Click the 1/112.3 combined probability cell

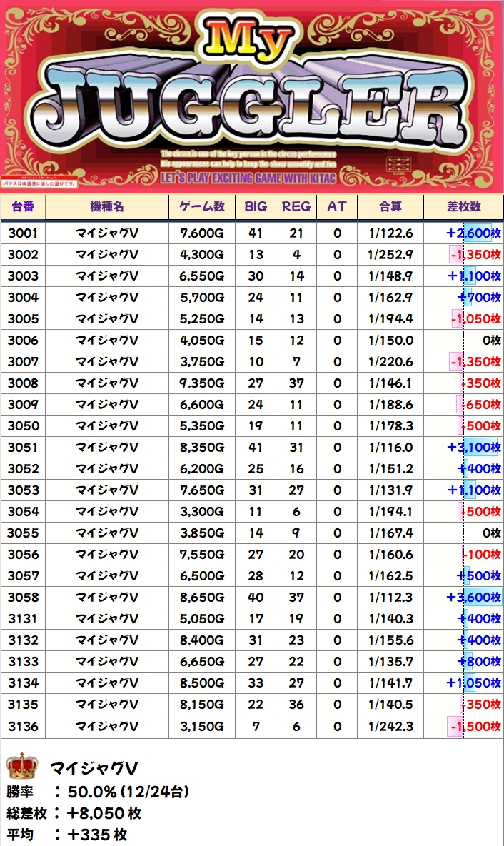pos(390,598)
